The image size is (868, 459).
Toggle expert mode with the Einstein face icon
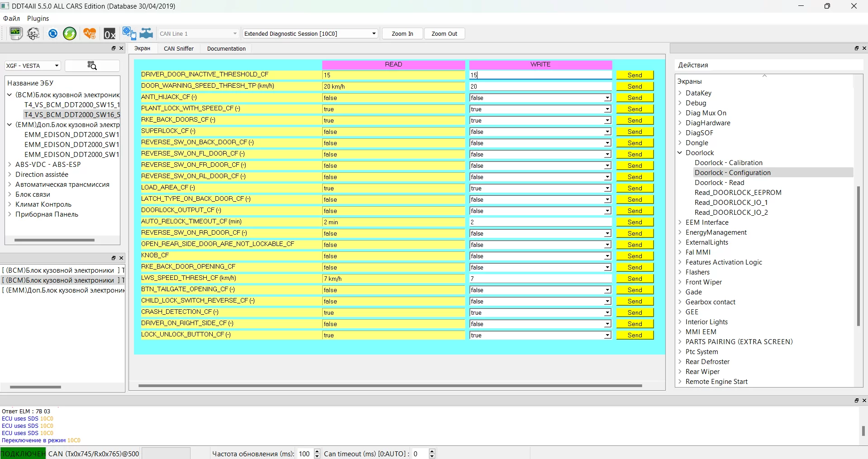click(33, 33)
